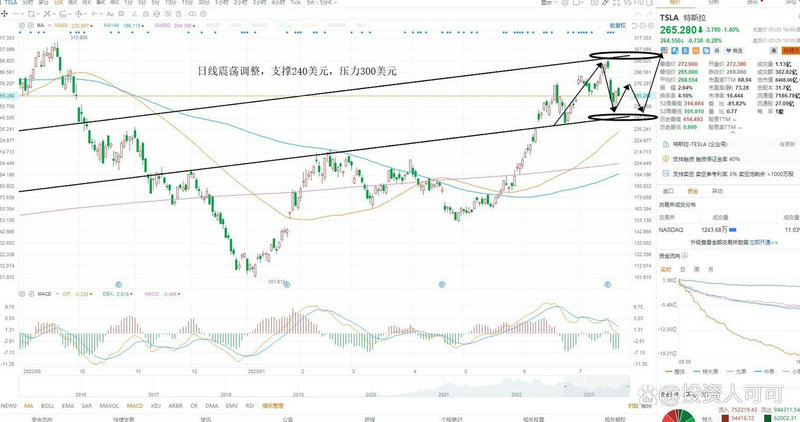
Task: Toggle the MAVOL sub-indicator
Action: click(x=109, y=406)
